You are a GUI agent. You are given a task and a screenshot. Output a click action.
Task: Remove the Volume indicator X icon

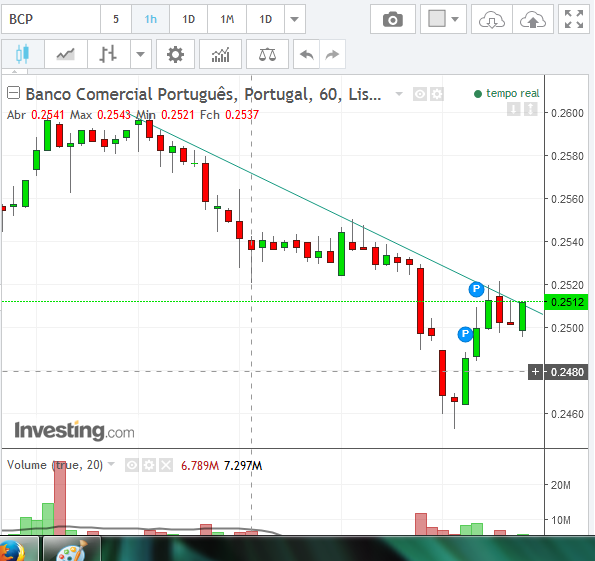[166, 465]
